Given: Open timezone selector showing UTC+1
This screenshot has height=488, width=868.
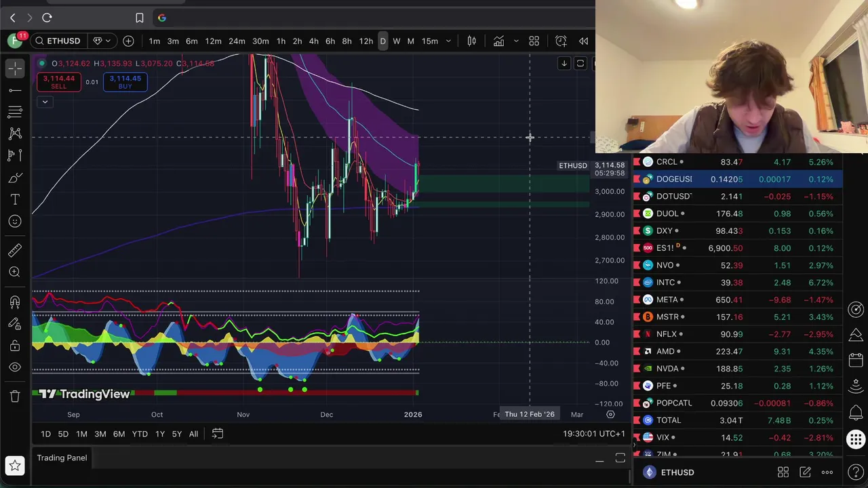Looking at the screenshot, I should coord(594,434).
